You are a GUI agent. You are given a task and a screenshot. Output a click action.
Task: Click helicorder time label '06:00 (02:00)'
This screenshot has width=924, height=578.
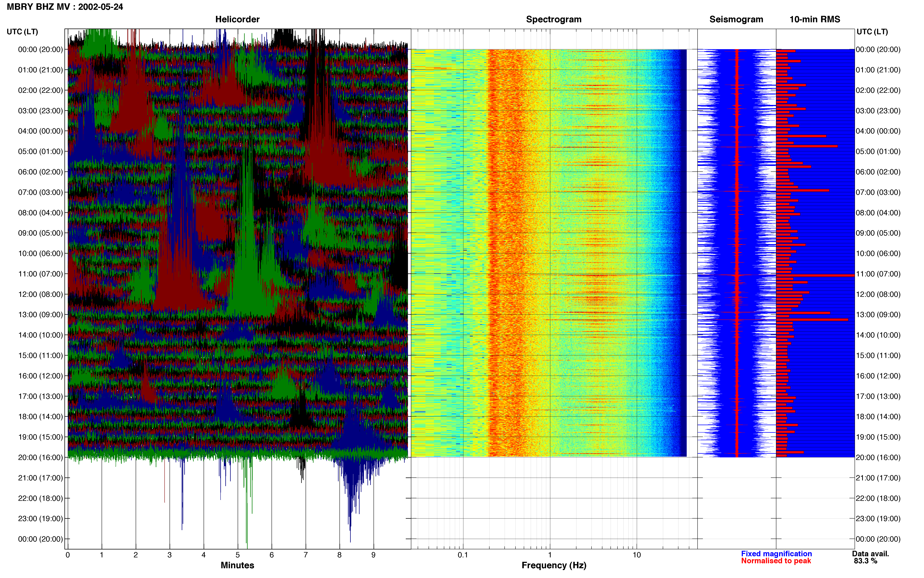coord(41,172)
